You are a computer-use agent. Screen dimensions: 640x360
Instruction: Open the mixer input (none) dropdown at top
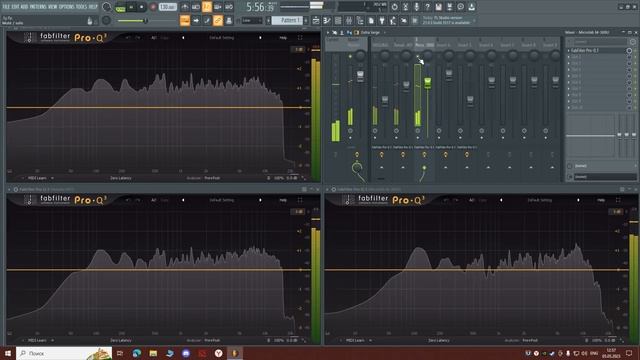(x=600, y=42)
